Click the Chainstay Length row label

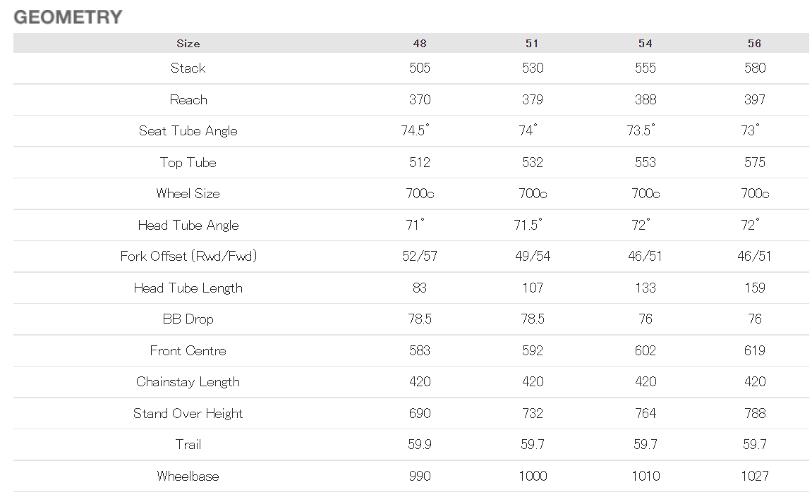pos(188,382)
